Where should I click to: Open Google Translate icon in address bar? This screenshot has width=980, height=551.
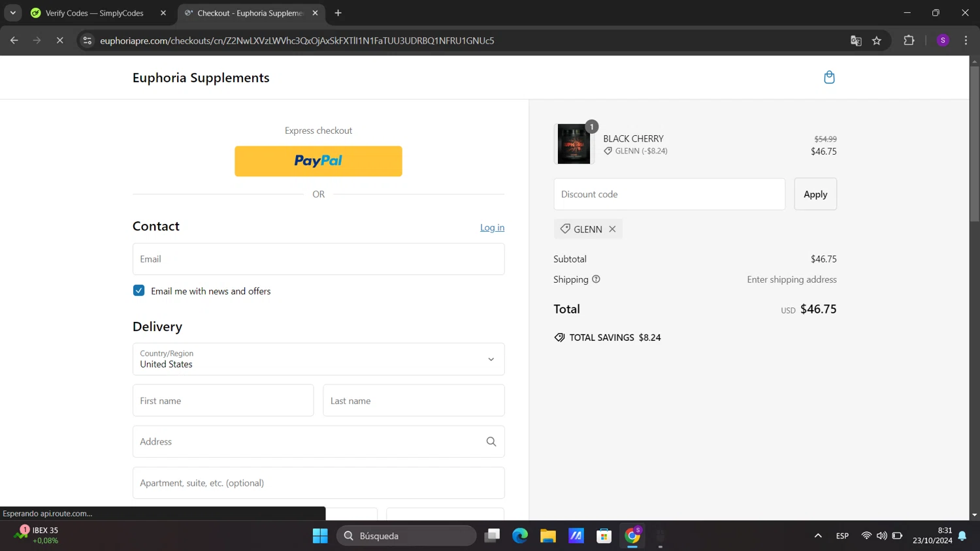pos(856,40)
